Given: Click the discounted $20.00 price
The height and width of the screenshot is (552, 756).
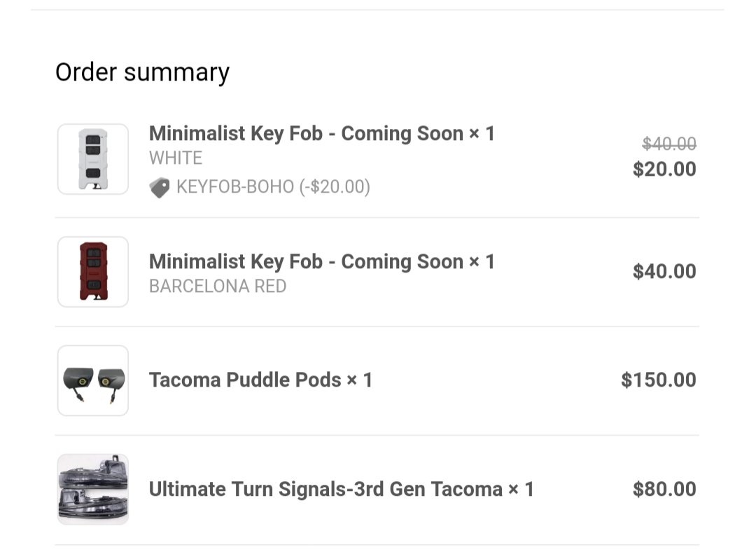Looking at the screenshot, I should pos(664,169).
